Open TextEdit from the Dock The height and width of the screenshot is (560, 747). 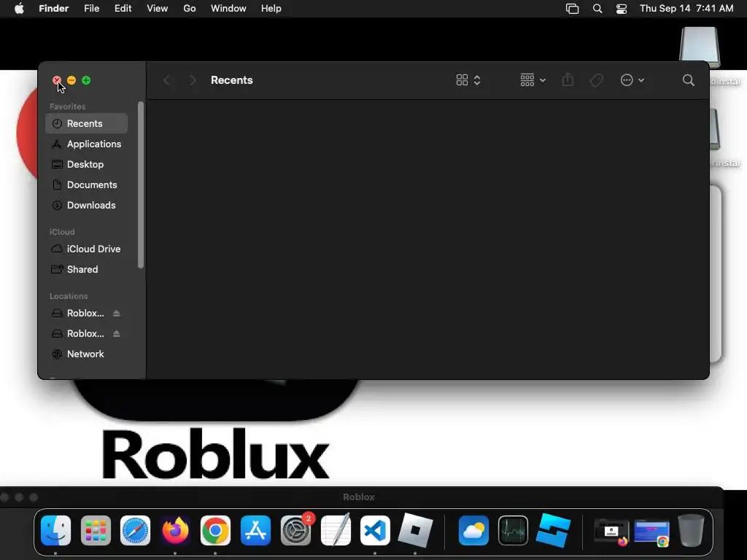pos(336,529)
